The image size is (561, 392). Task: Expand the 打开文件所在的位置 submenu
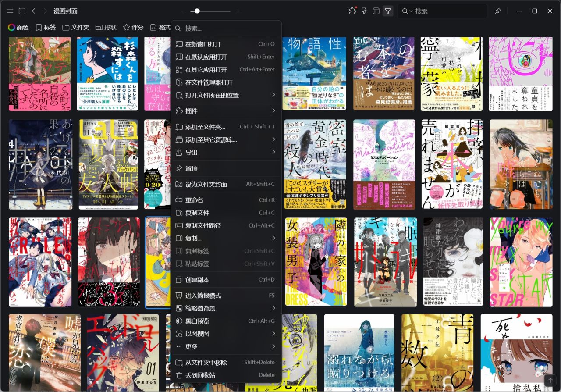pos(226,95)
